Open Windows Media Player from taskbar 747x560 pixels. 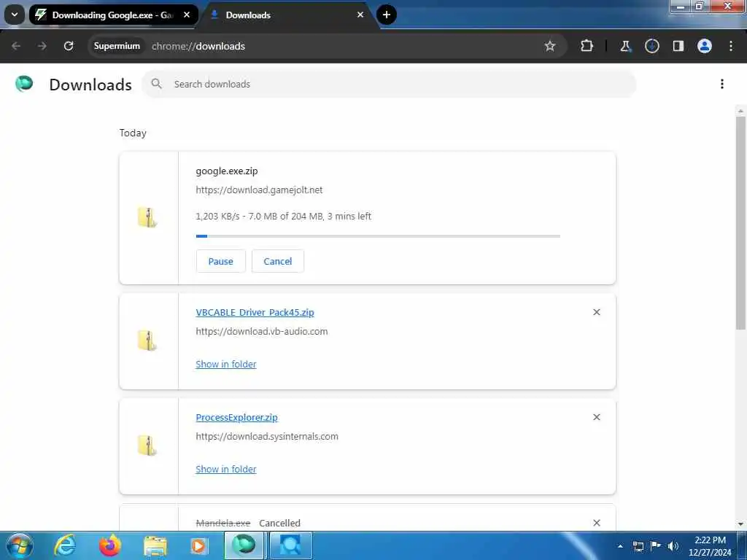[x=199, y=546]
